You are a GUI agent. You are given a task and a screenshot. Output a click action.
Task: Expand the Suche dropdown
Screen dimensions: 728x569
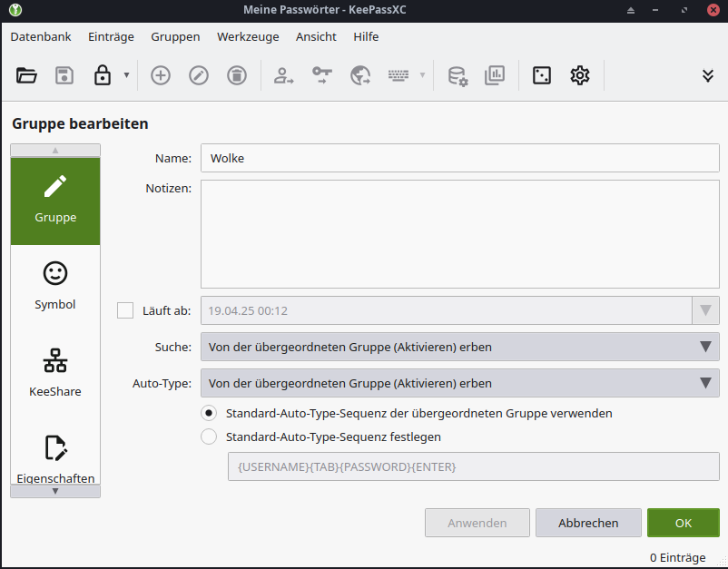pos(459,347)
